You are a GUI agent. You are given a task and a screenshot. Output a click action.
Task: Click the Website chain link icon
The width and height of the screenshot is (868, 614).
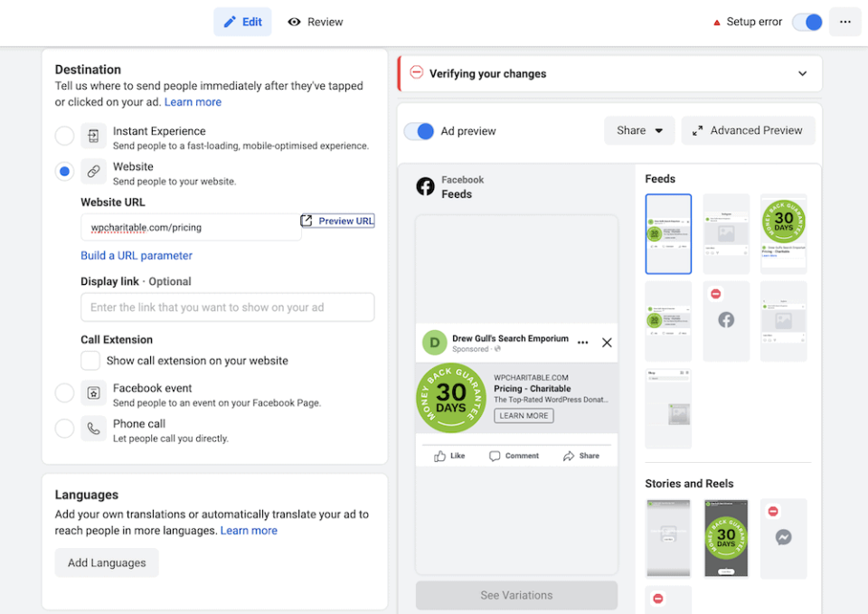93,171
